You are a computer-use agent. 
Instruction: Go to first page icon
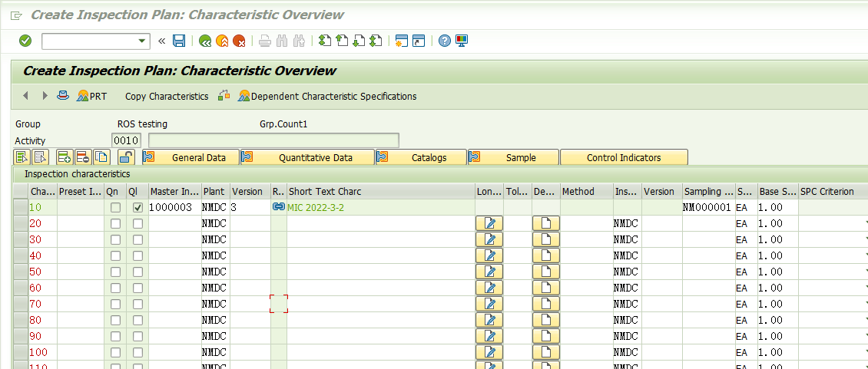coord(325,41)
